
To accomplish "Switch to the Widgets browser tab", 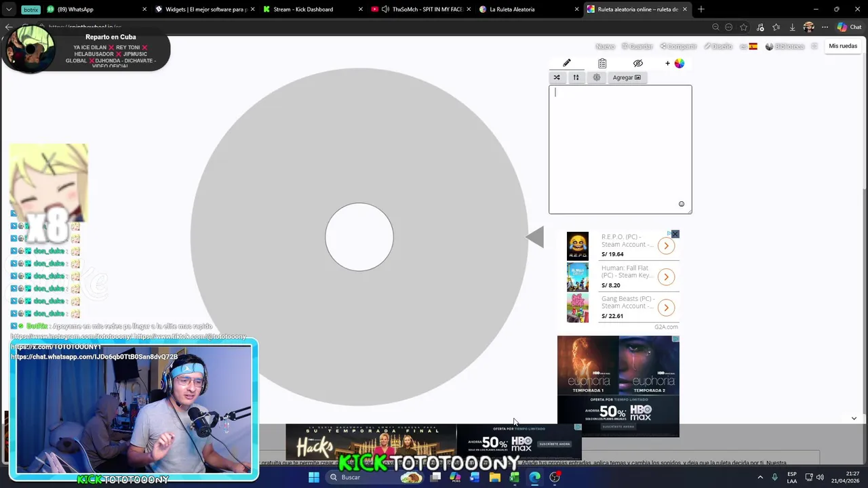I will (205, 9).
